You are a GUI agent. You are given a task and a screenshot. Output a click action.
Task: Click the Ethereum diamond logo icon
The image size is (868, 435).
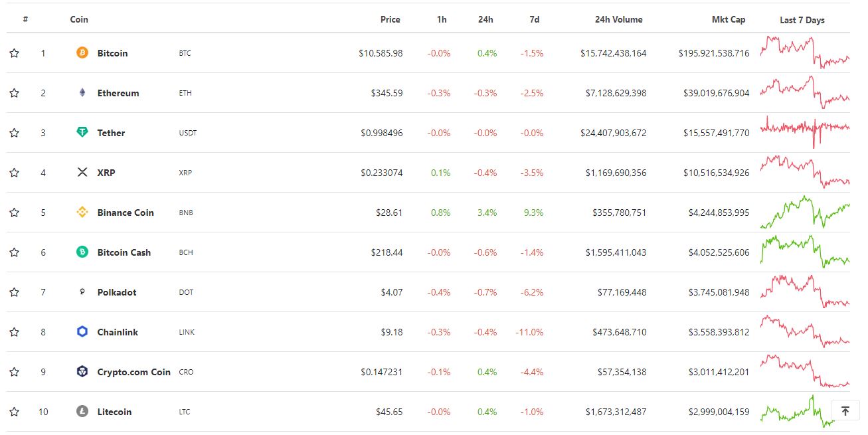pos(82,93)
